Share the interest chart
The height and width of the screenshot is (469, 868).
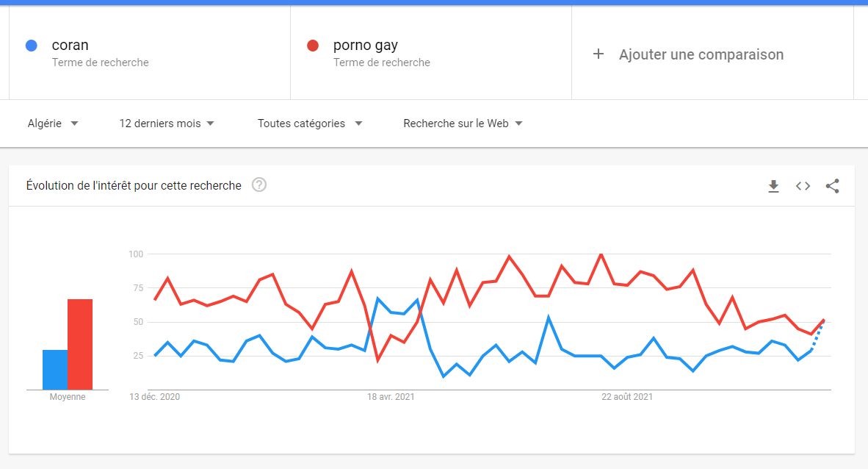point(832,186)
